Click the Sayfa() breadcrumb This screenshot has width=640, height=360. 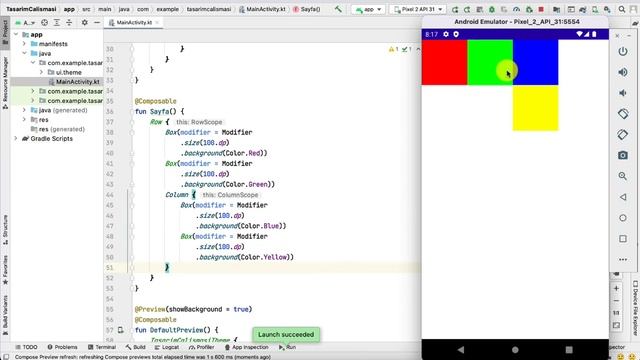[307, 9]
